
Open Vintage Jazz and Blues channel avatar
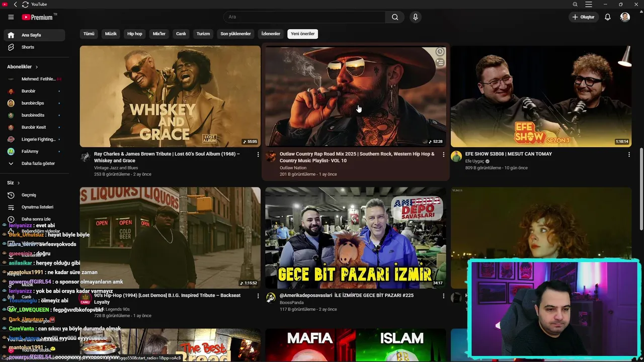(85, 156)
